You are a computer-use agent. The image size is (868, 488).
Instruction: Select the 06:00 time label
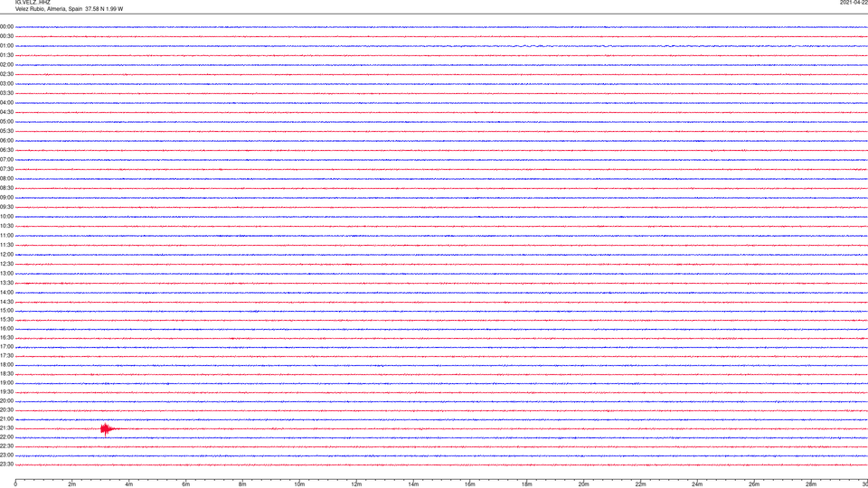(6, 141)
